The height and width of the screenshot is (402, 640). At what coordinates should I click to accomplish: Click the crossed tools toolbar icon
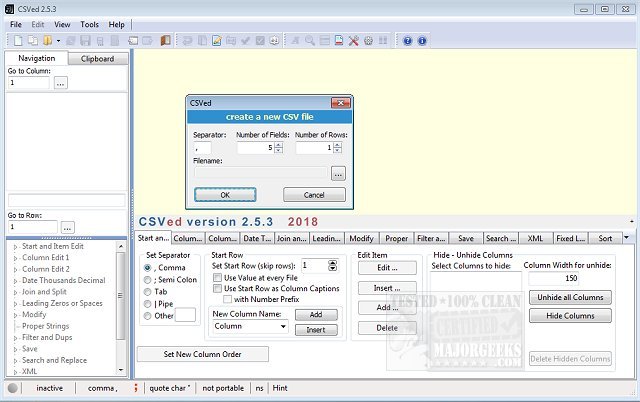354,40
